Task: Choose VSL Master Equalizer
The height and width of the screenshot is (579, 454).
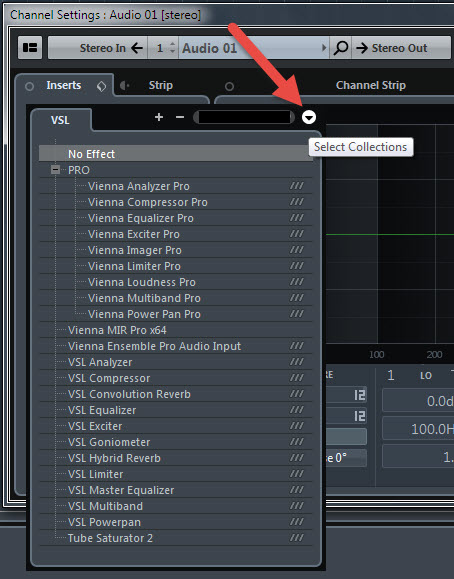Action: [176, 490]
